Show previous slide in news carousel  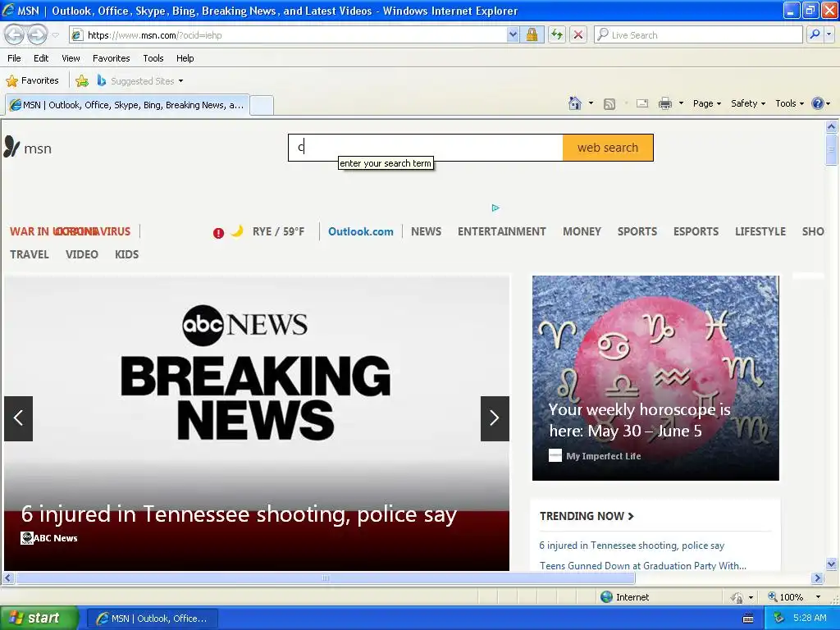point(19,418)
